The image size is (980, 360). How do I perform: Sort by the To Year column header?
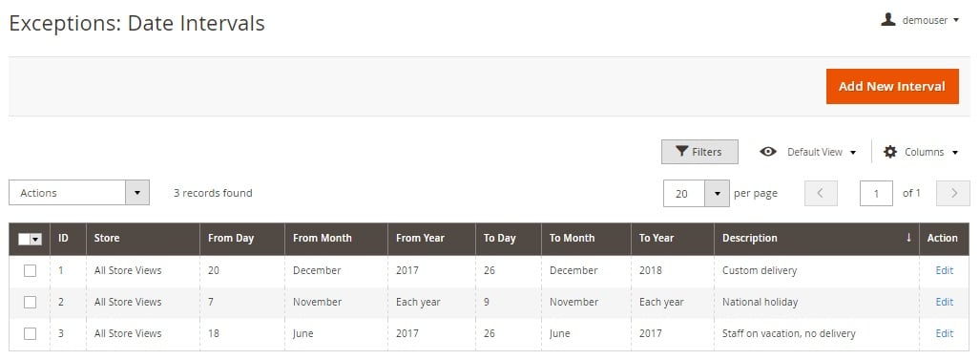[x=657, y=238]
